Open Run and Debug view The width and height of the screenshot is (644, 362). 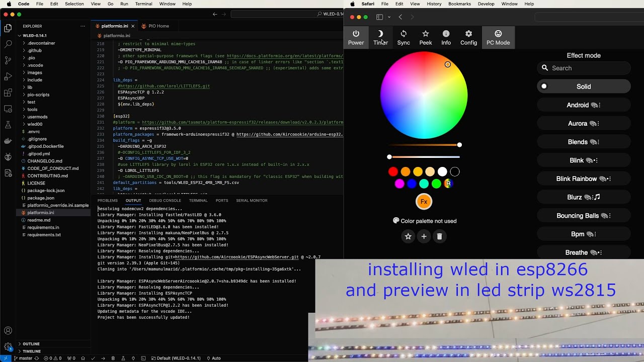tap(8, 76)
